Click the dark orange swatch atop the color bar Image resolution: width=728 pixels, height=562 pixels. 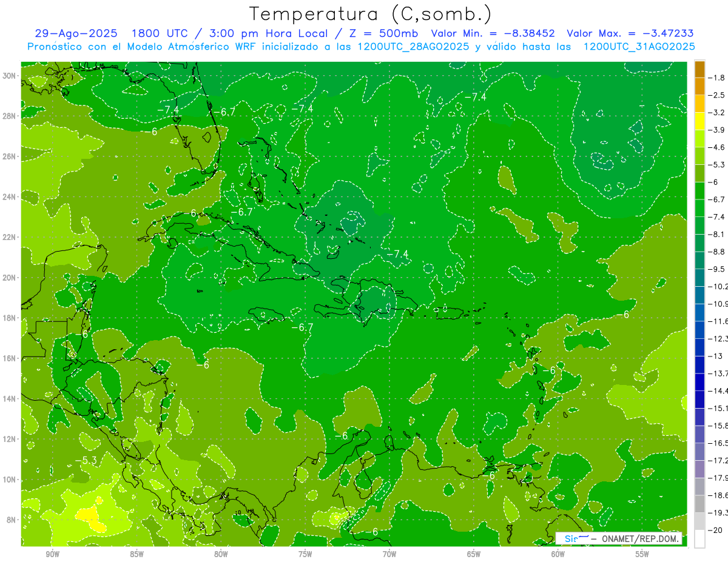pyautogui.click(x=699, y=69)
